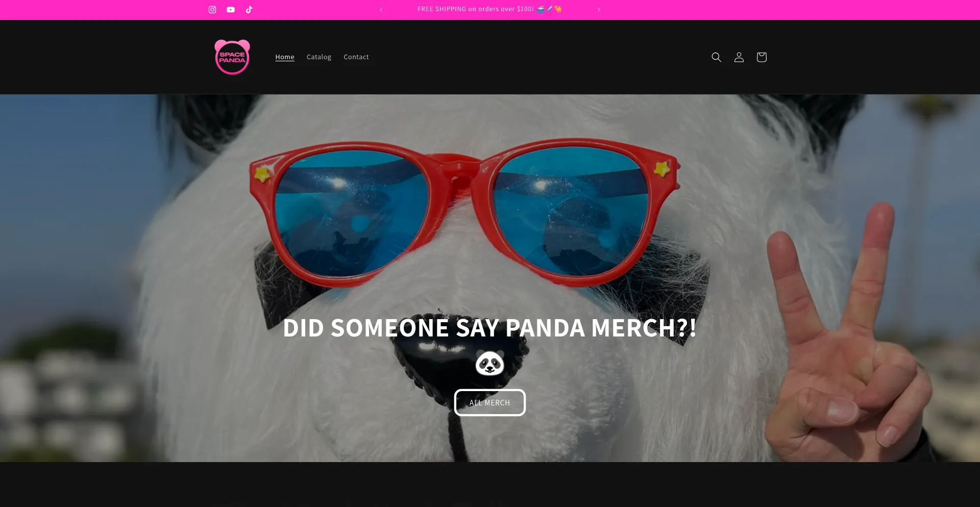The image size is (980, 507).
Task: Open the search magnifier icon
Action: (x=717, y=57)
